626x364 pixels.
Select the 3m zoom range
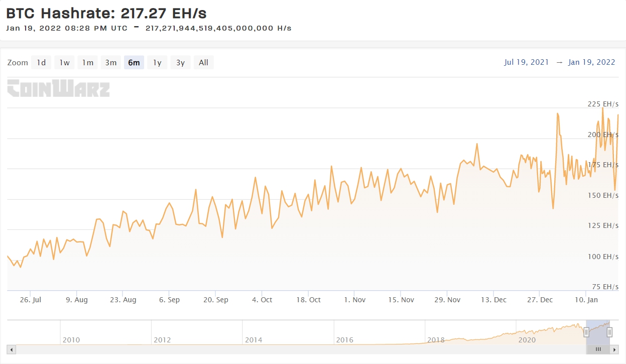(111, 62)
